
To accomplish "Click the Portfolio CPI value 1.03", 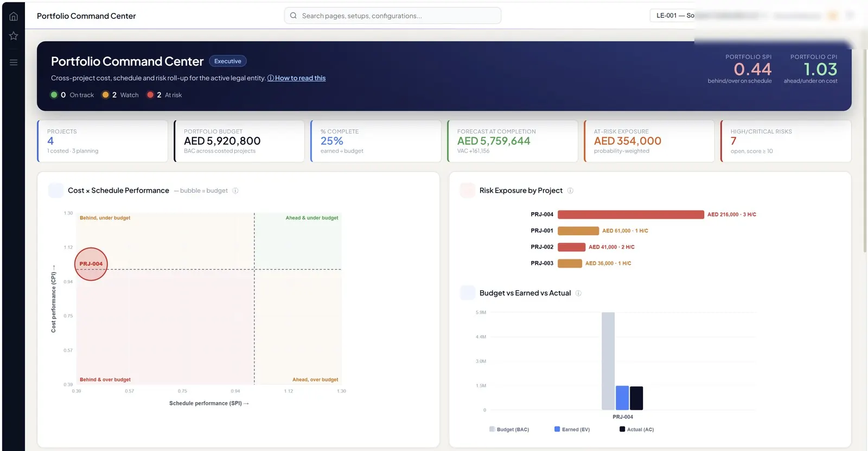I will (820, 69).
